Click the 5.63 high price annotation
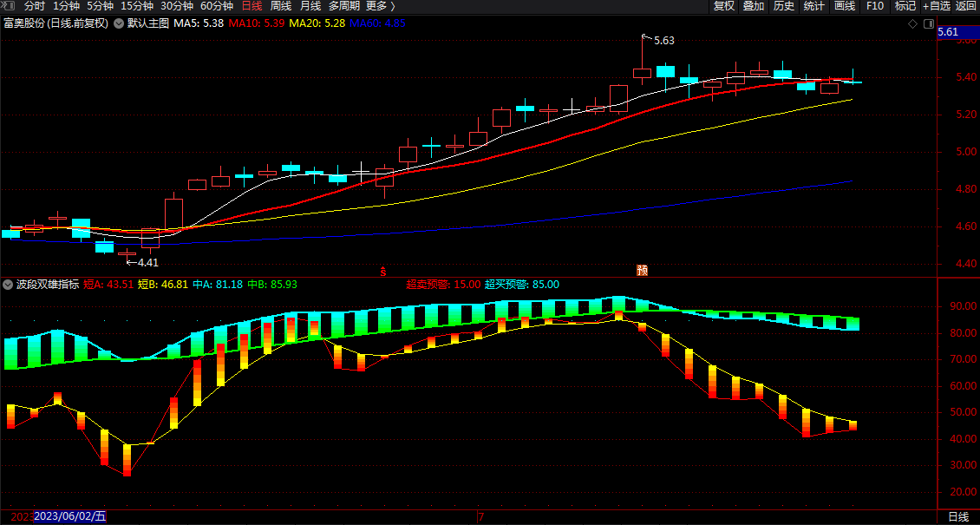This screenshot has width=980, height=525. click(x=664, y=41)
